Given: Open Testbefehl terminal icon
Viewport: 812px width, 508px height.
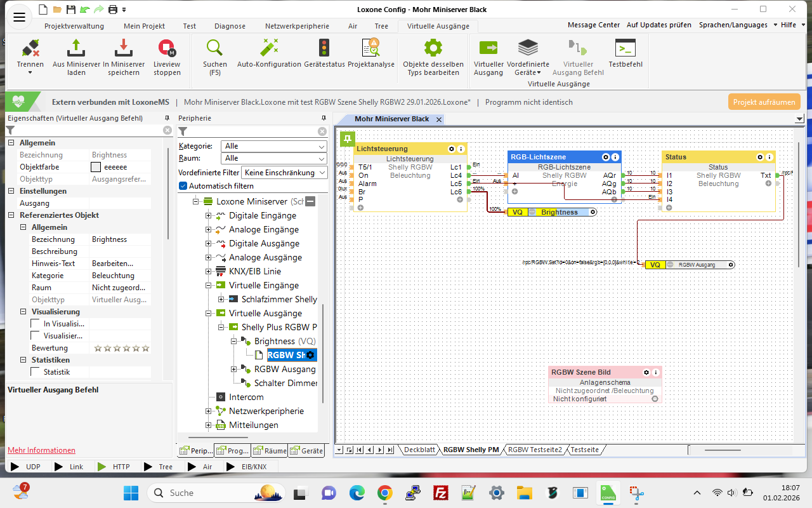Looking at the screenshot, I should tap(625, 48).
